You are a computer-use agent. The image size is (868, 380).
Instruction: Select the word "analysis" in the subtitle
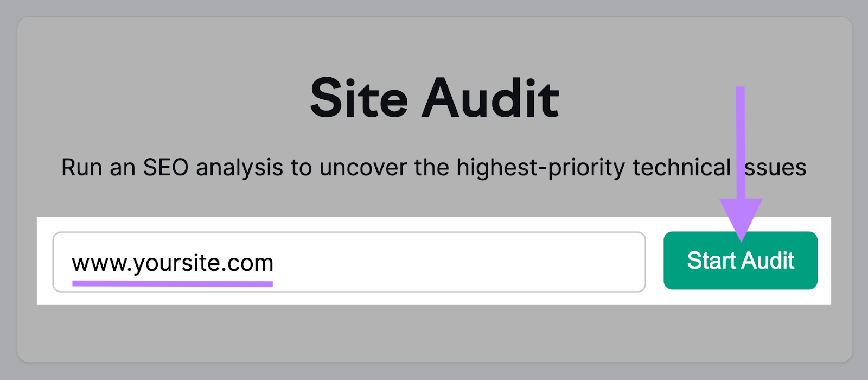pyautogui.click(x=239, y=167)
